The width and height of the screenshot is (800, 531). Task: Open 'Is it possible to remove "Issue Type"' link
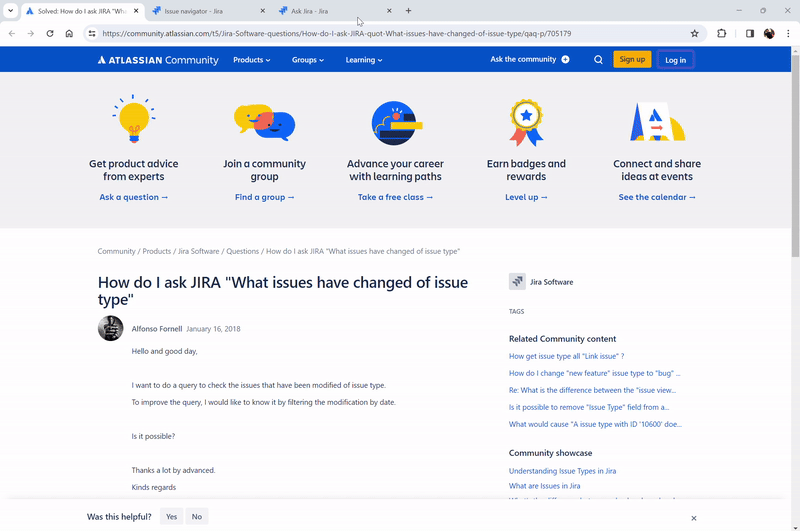pyautogui.click(x=589, y=407)
